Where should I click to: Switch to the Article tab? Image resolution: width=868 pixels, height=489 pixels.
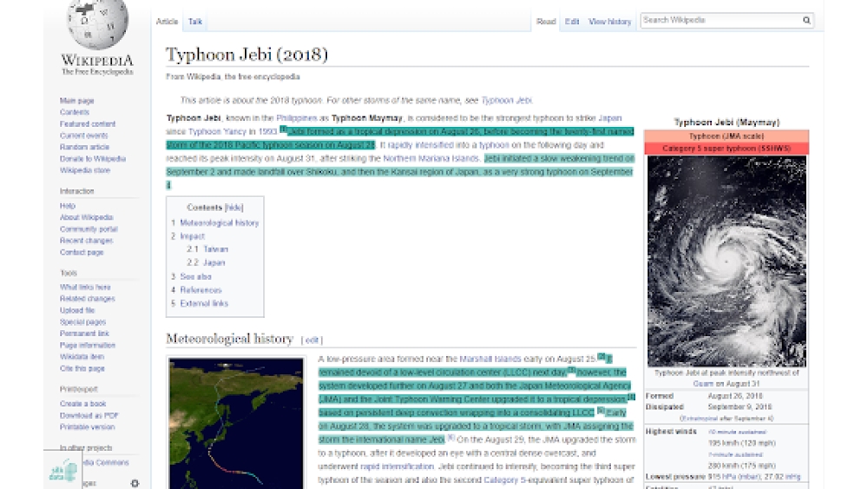[167, 22]
